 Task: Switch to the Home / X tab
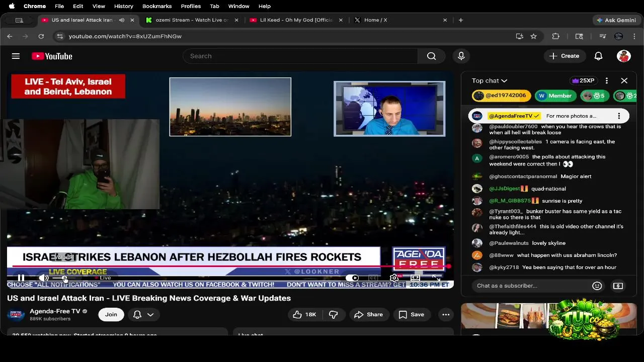click(x=400, y=20)
